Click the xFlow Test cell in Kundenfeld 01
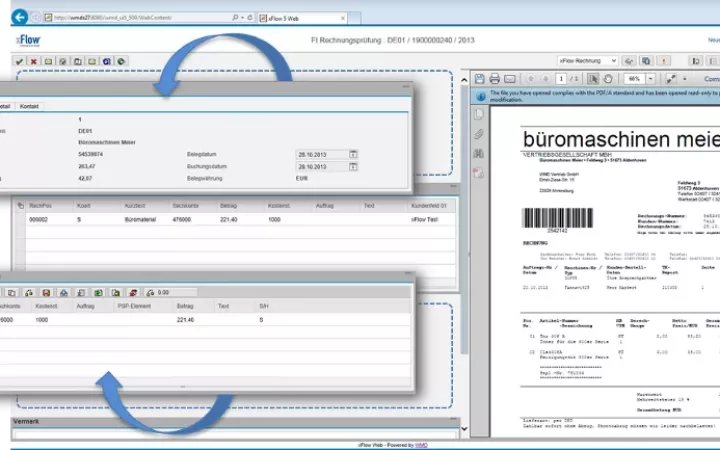This screenshot has width=720, height=450. (425, 219)
